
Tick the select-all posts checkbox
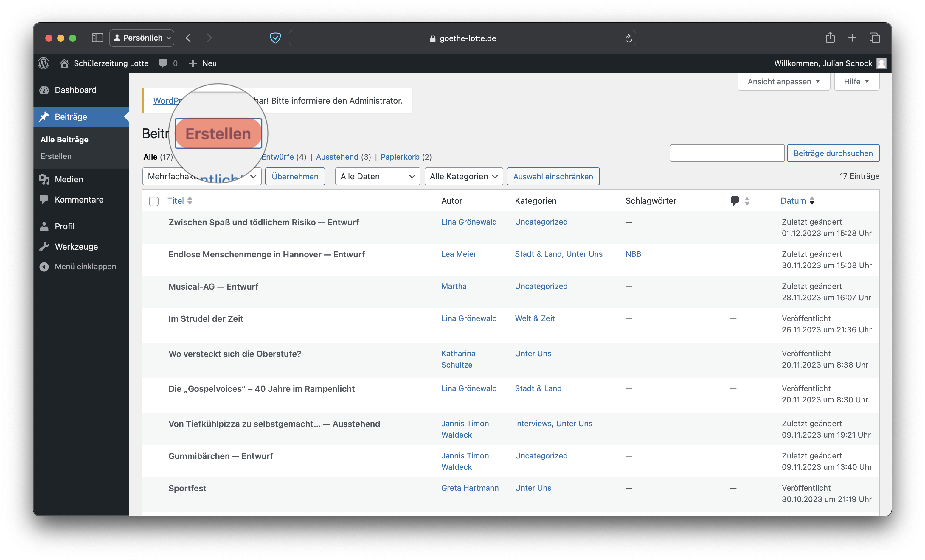coord(154,201)
